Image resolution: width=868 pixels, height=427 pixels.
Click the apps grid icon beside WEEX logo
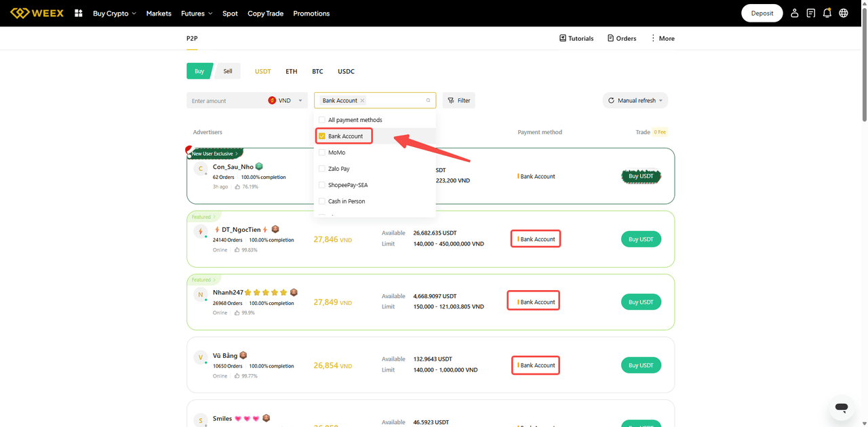[79, 13]
